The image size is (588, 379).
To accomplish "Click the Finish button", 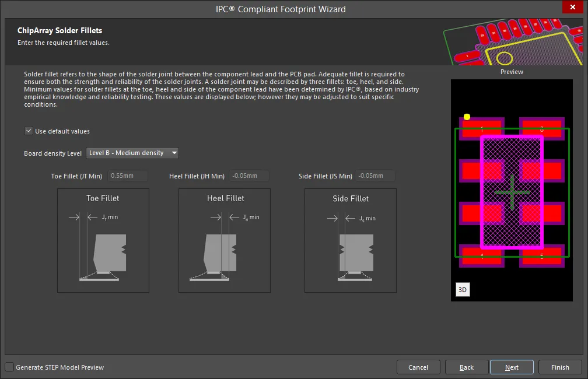I will [x=560, y=367].
